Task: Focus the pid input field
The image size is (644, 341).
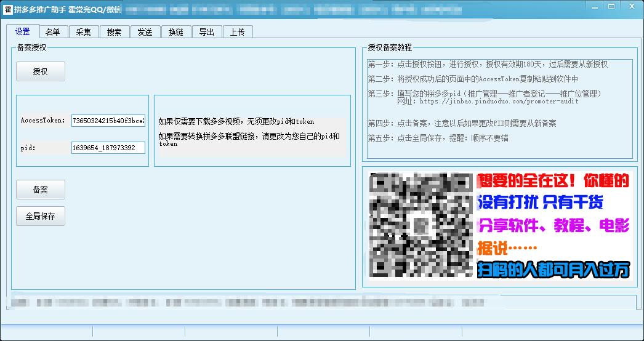Action: [x=108, y=148]
